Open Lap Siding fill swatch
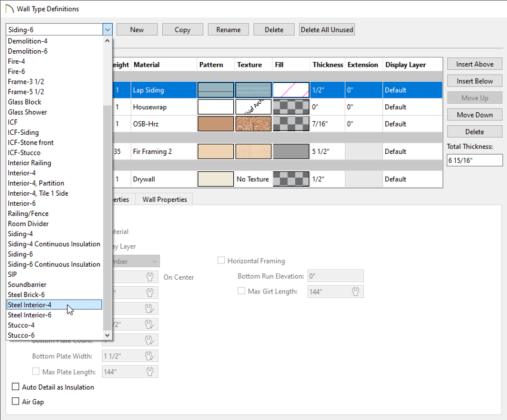 [291, 90]
